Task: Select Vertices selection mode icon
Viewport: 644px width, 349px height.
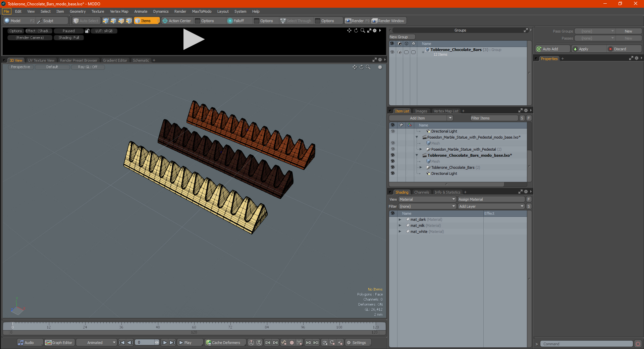Action: pyautogui.click(x=106, y=21)
